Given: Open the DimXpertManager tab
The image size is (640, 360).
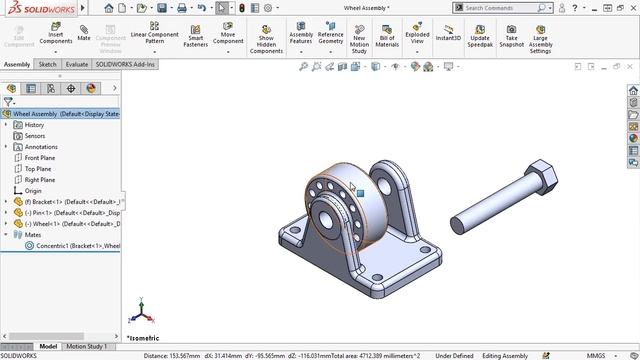Looking at the screenshot, I should pos(71,88).
